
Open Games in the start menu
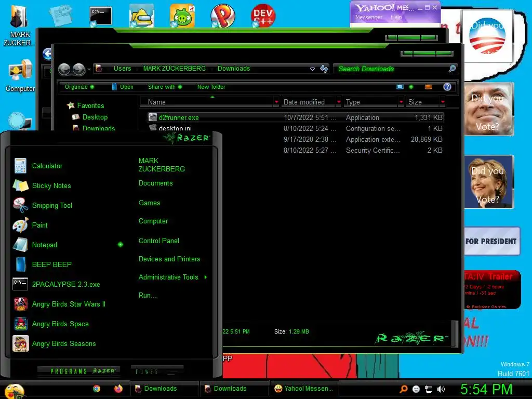click(x=149, y=203)
